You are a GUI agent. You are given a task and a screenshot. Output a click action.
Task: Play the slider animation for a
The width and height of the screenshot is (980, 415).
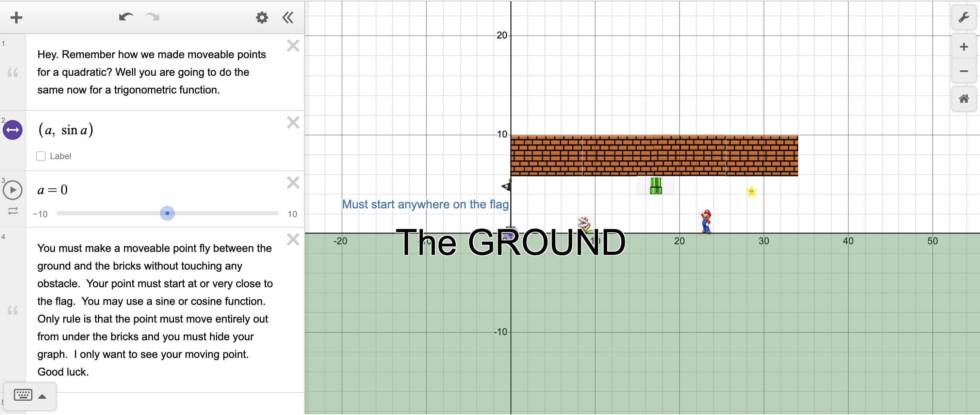pyautogui.click(x=13, y=190)
